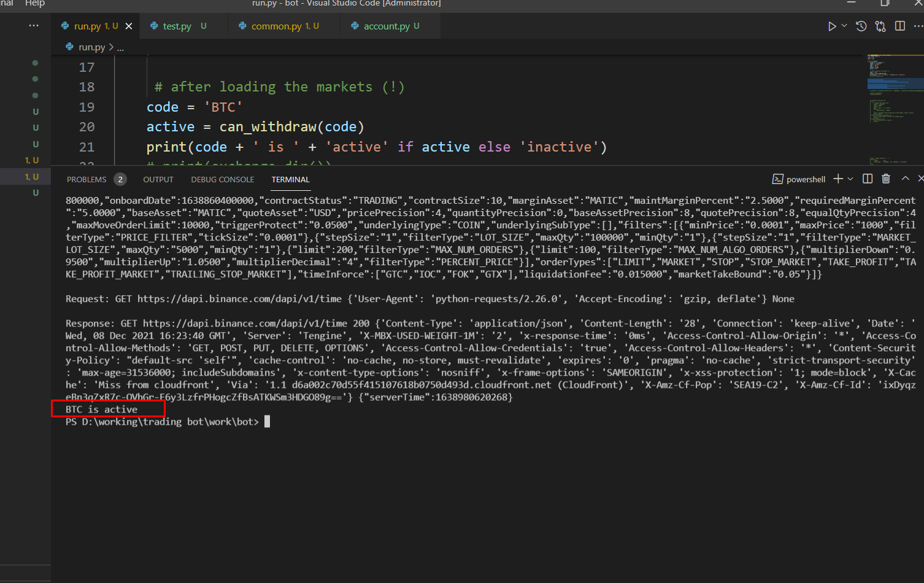Click the synchronize changes icon in the toolbar
This screenshot has height=583, width=924.
tap(880, 26)
